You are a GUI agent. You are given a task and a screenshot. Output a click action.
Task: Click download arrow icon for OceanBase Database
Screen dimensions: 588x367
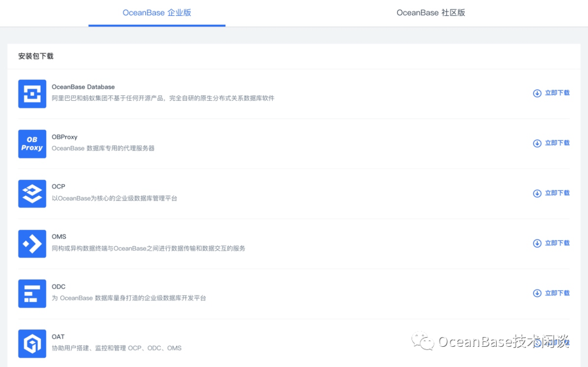tap(537, 93)
